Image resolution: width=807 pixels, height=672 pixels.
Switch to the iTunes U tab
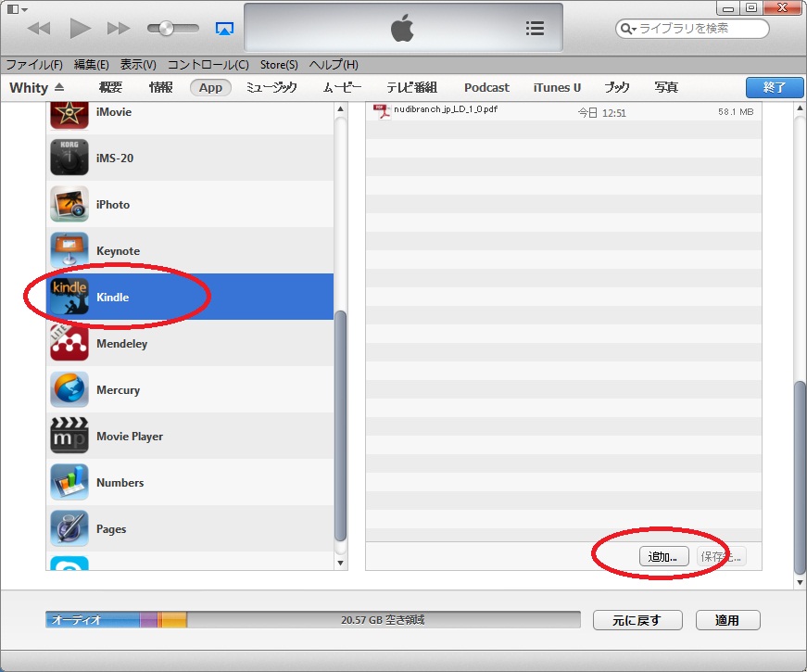coord(557,87)
